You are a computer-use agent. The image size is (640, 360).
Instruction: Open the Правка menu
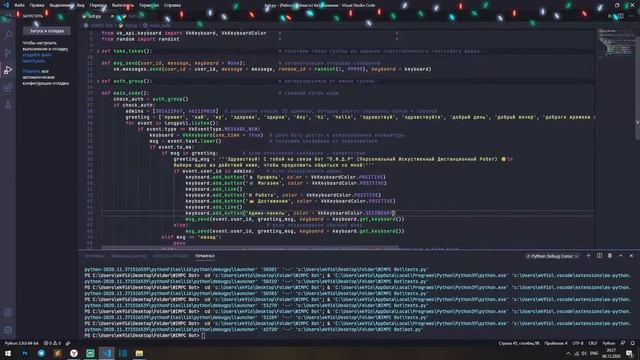coord(37,5)
